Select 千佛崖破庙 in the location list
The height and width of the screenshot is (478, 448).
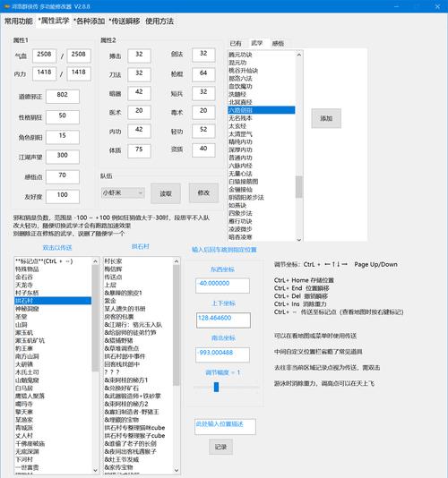[x=53, y=444]
